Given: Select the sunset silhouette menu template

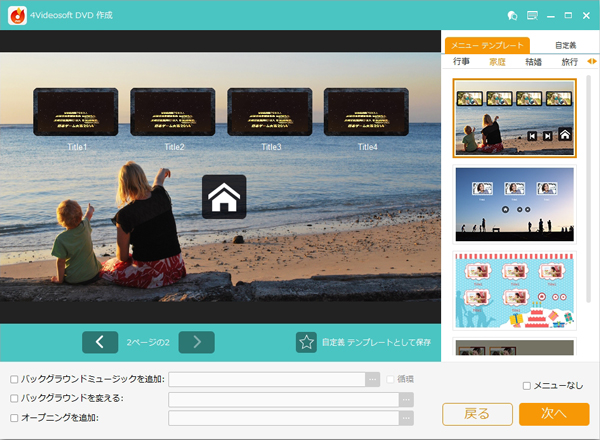Looking at the screenshot, I should pyautogui.click(x=514, y=204).
